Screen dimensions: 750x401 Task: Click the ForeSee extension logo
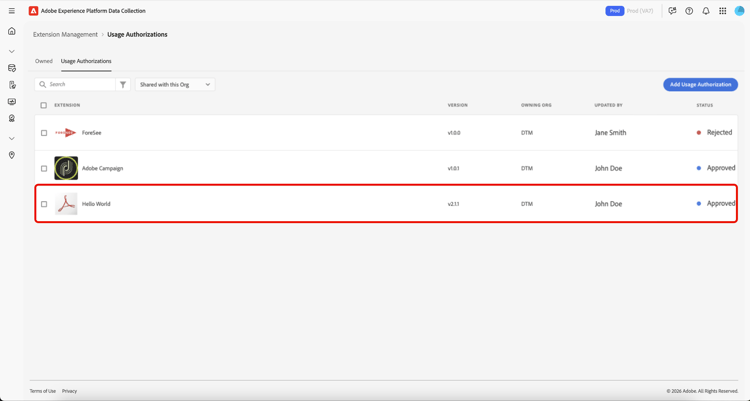pyautogui.click(x=66, y=133)
